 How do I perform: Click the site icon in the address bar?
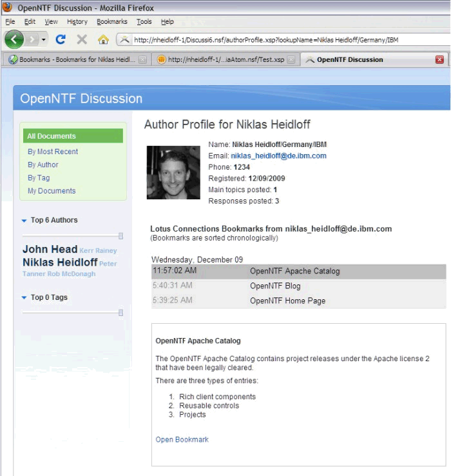pos(124,39)
